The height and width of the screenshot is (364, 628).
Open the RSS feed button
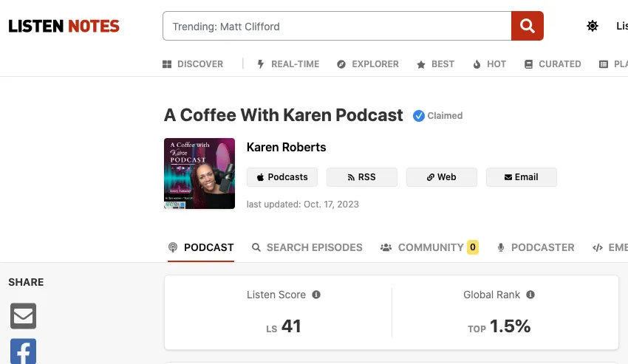[x=362, y=177]
